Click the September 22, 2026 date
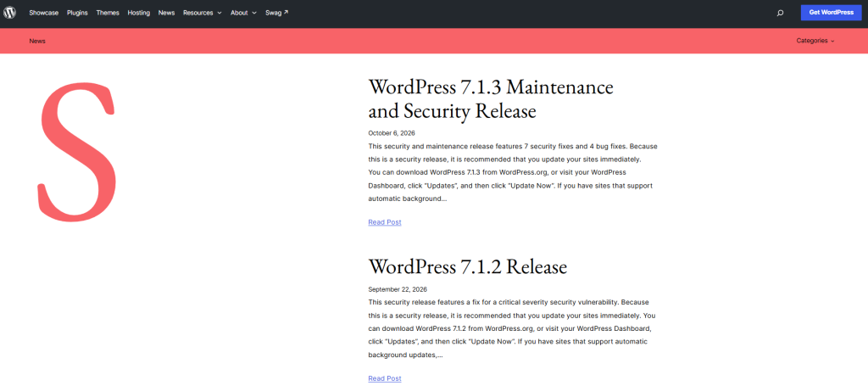The height and width of the screenshot is (386, 868). (398, 289)
